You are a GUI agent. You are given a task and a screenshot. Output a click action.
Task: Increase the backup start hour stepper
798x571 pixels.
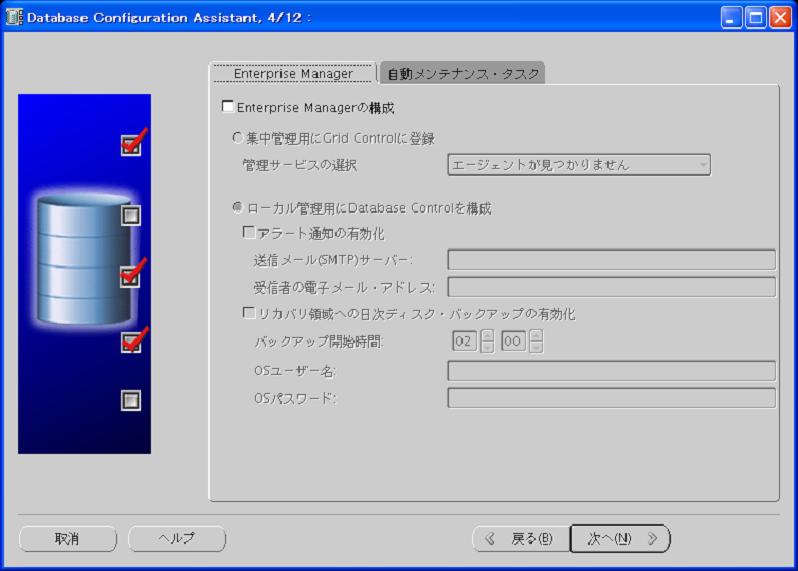487,335
